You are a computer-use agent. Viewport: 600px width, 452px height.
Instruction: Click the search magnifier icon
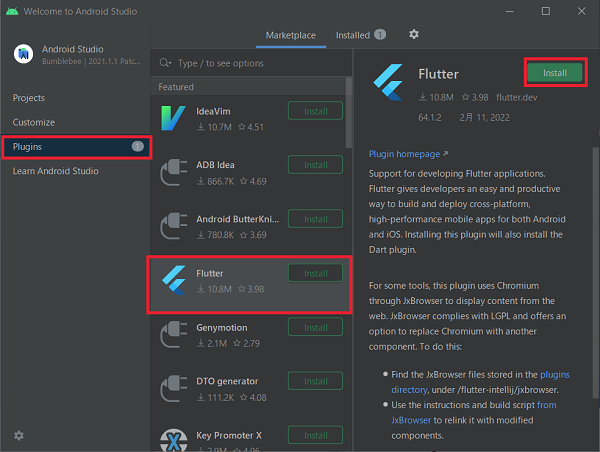tap(165, 63)
